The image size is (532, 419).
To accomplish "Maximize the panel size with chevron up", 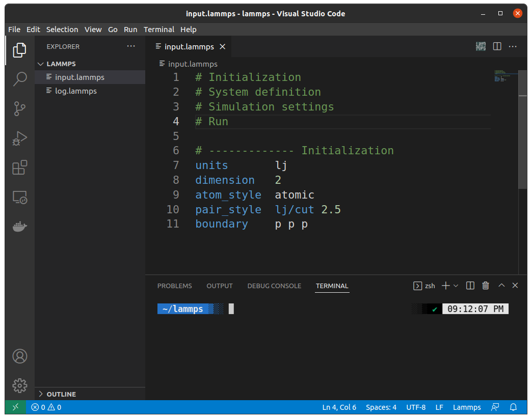I will [x=501, y=286].
